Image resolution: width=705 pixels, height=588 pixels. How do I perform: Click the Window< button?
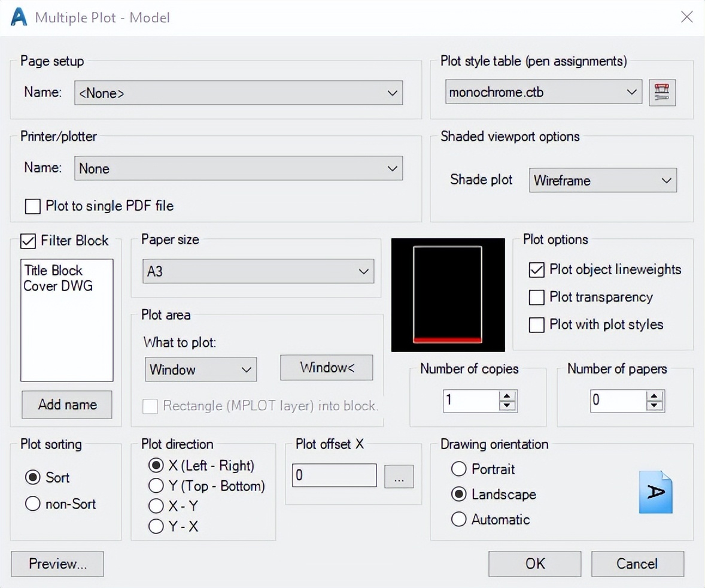(326, 367)
